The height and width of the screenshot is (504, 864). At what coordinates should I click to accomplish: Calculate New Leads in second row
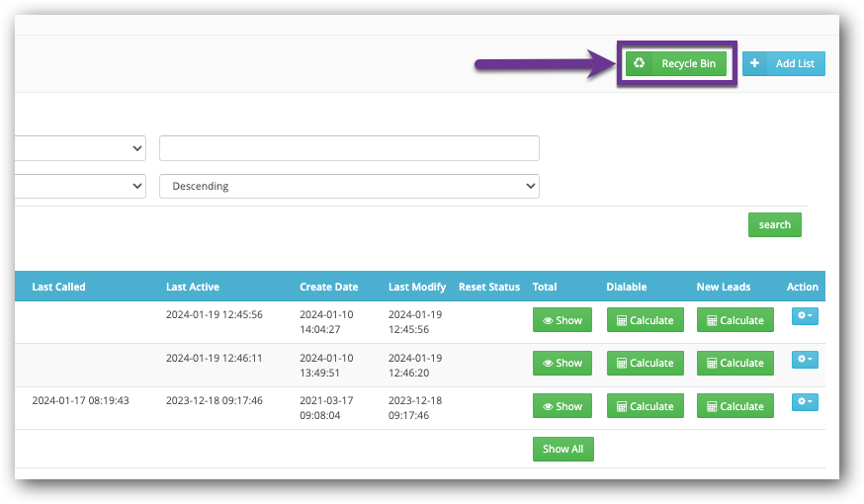(x=734, y=363)
